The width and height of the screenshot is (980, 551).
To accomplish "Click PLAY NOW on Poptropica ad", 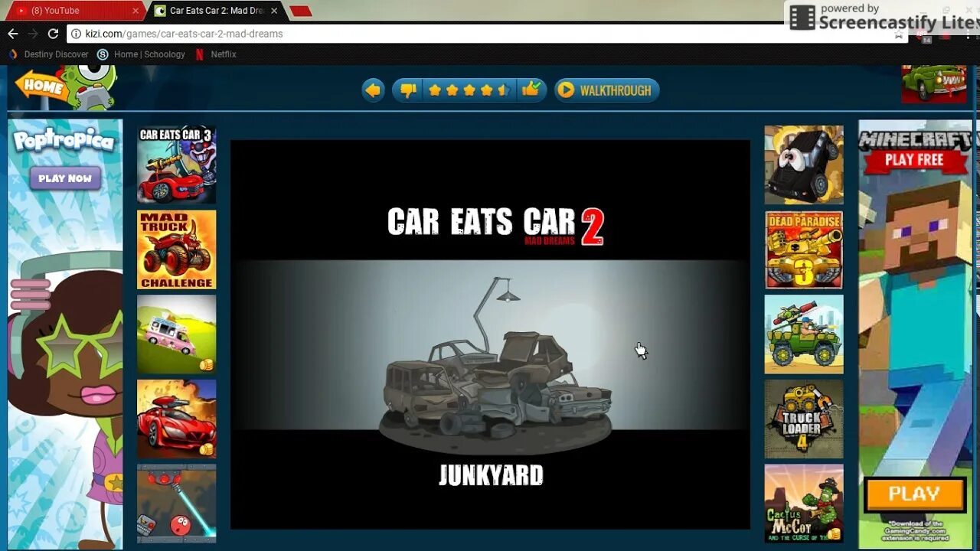I will click(x=65, y=178).
